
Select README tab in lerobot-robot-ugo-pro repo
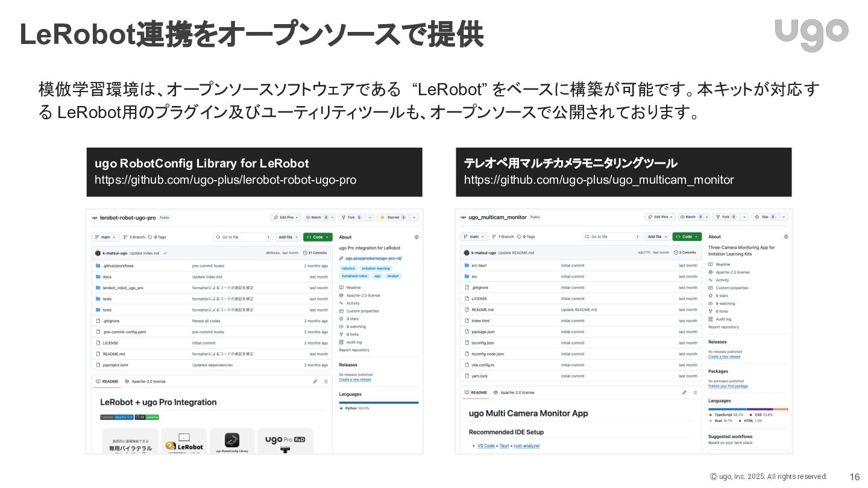107,381
